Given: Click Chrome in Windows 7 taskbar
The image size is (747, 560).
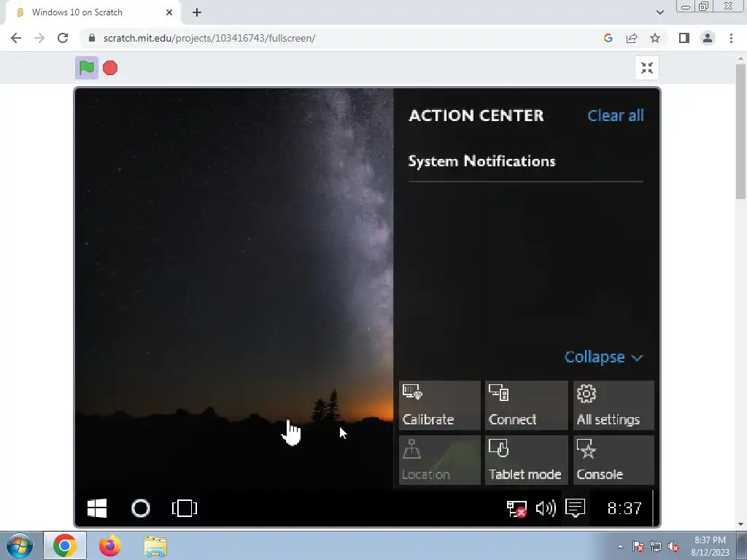Looking at the screenshot, I should point(65,546).
